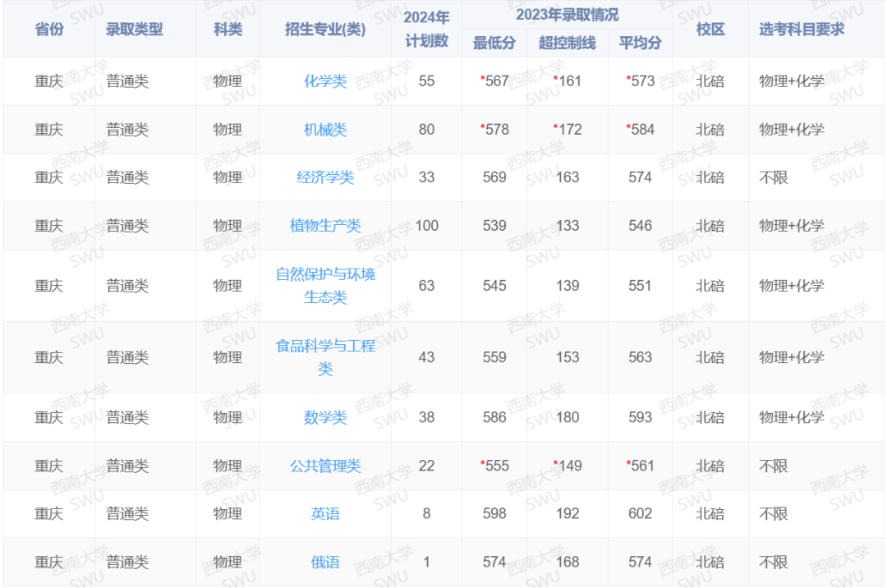Select average score *573 in 化学类 row
This screenshot has width=887, height=588.
click(x=641, y=81)
